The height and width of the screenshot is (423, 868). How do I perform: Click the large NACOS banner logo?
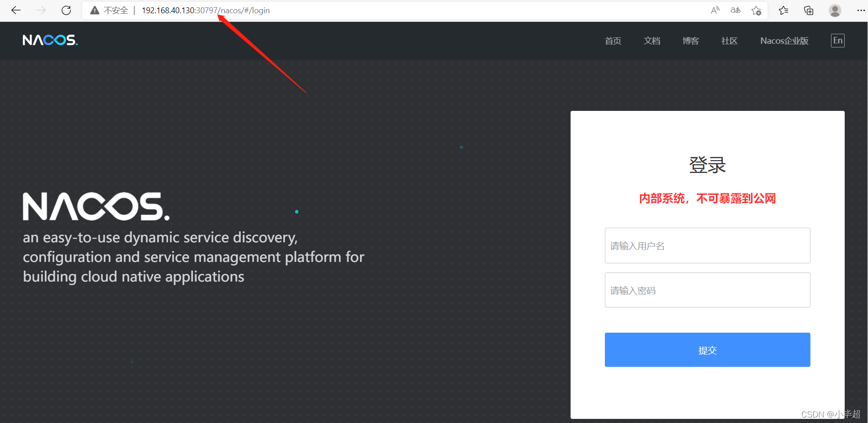(96, 206)
